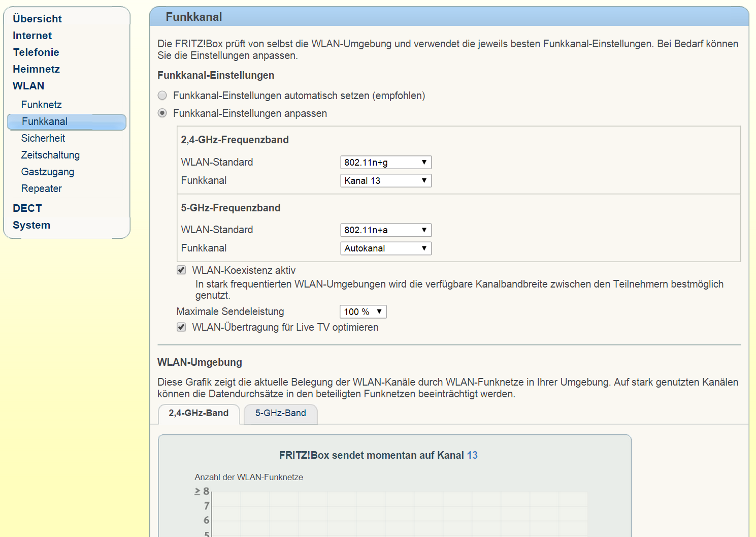Open the Übersicht menu item
756x537 pixels.
click(x=37, y=19)
